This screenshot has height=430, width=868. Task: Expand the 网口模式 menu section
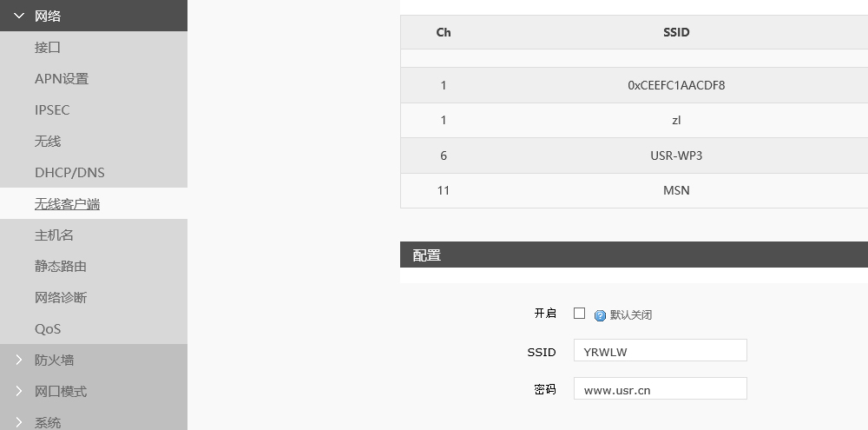pos(60,391)
